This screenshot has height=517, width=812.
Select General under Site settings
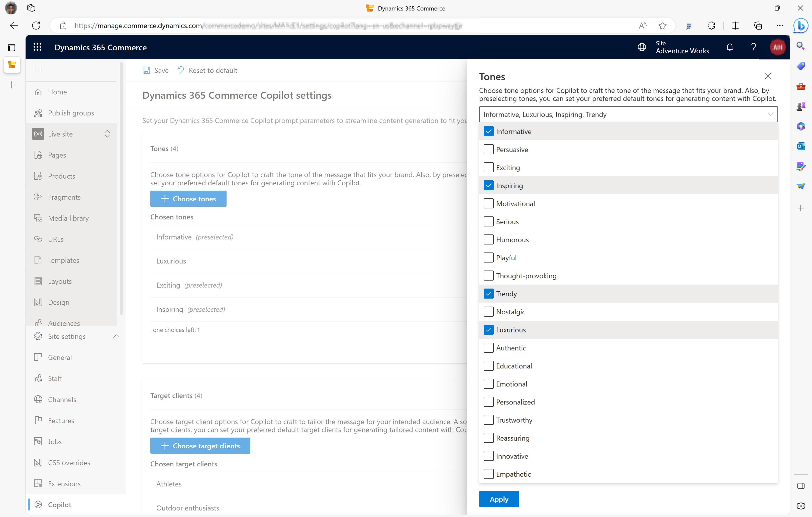[60, 357]
